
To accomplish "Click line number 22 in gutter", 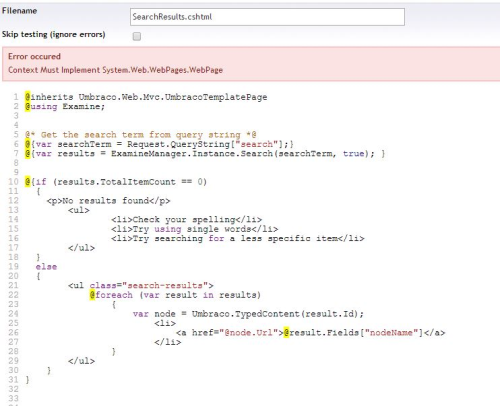I will point(13,295).
